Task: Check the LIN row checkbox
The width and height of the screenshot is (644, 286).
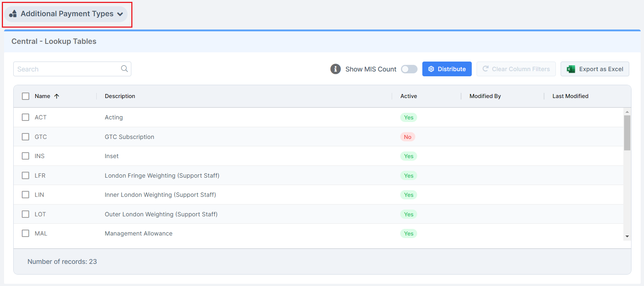Action: [25, 195]
